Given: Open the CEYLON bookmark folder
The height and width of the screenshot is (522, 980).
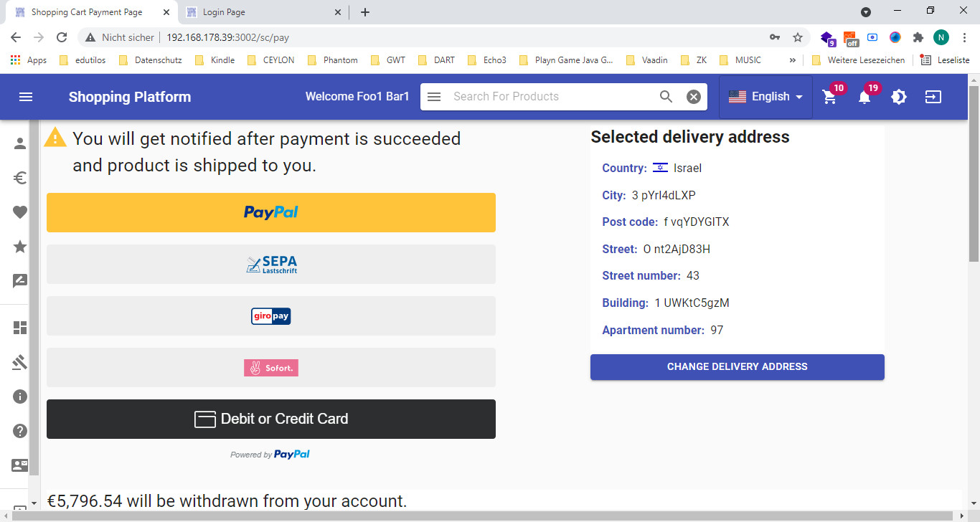Looking at the screenshot, I should click(x=270, y=60).
